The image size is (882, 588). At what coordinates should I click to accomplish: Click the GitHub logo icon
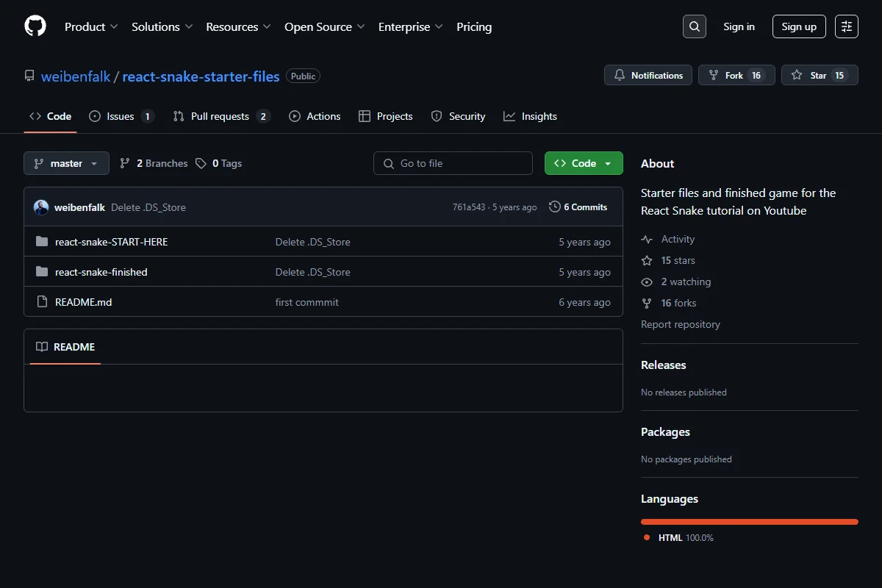(x=35, y=26)
